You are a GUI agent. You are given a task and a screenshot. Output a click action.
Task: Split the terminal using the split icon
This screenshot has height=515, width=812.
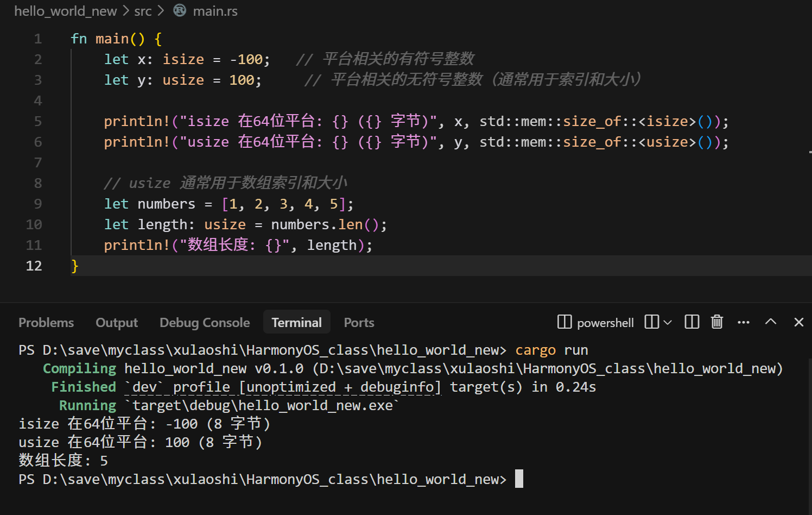tap(651, 322)
